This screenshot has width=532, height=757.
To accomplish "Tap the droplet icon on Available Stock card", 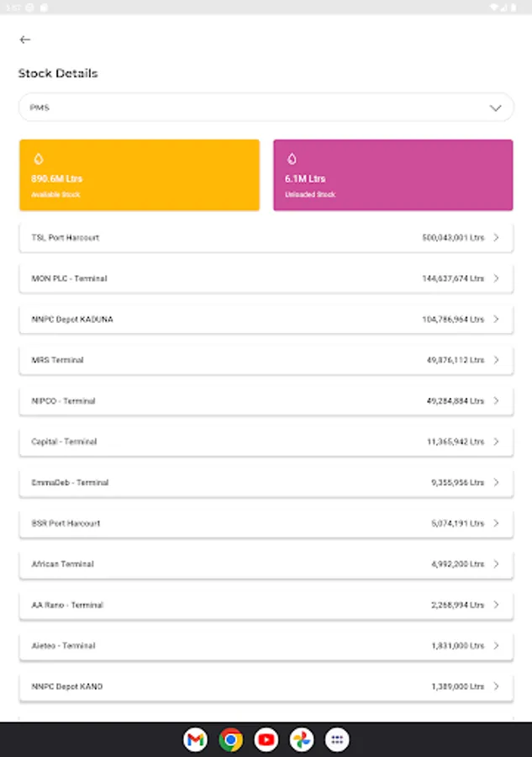I will pyautogui.click(x=38, y=159).
